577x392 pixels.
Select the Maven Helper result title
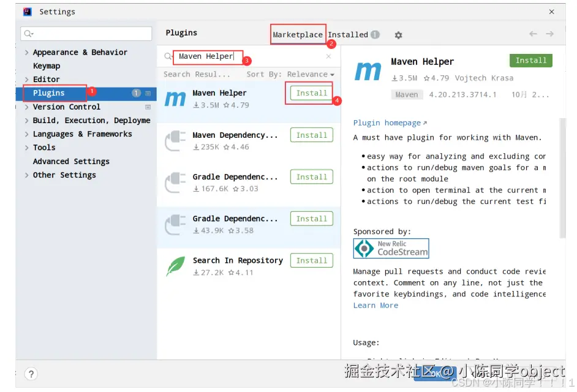click(219, 93)
